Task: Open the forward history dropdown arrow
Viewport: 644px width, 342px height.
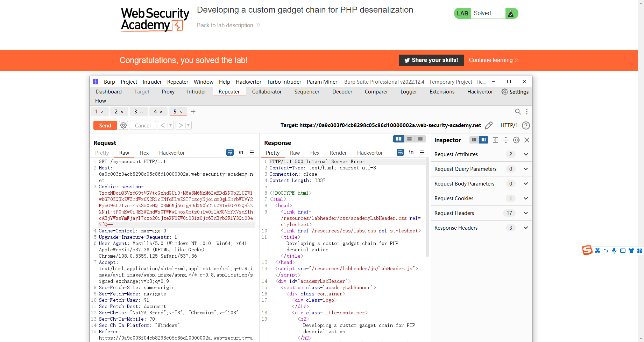Action: tap(188, 125)
